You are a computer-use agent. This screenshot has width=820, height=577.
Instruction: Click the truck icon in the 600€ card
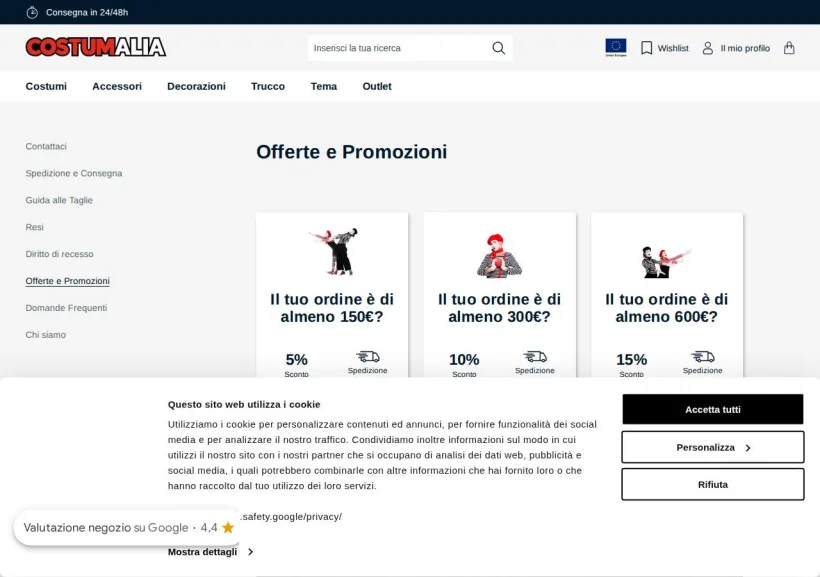702,357
